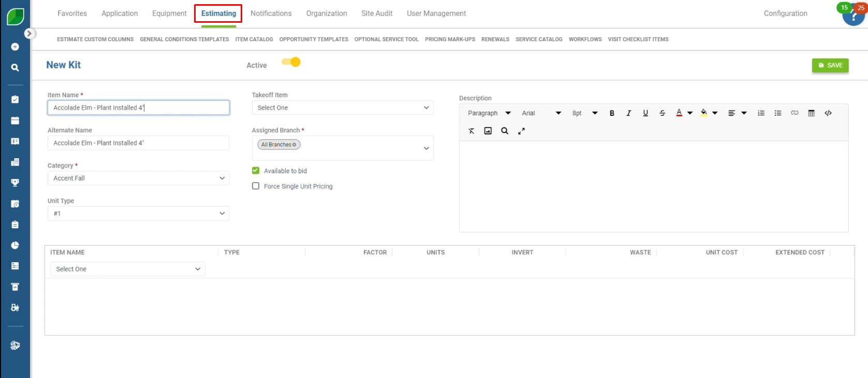The height and width of the screenshot is (378, 868).
Task: Open the help question mark icon
Action: (853, 15)
